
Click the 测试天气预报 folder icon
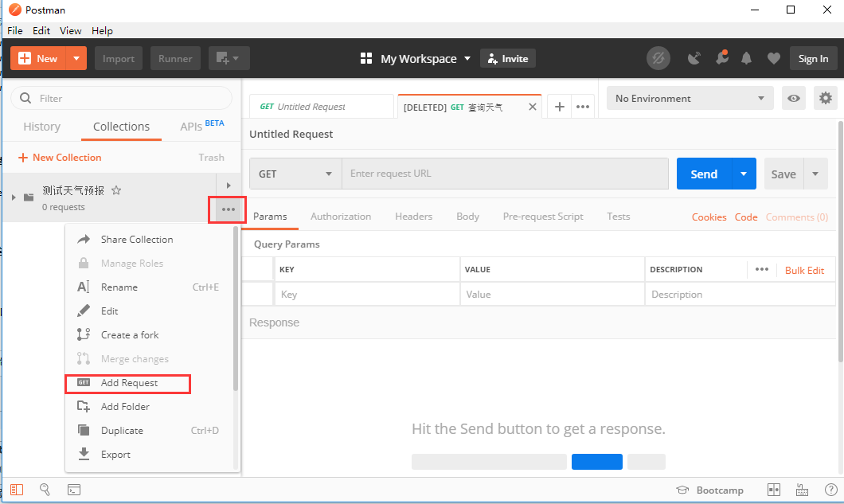(x=29, y=197)
